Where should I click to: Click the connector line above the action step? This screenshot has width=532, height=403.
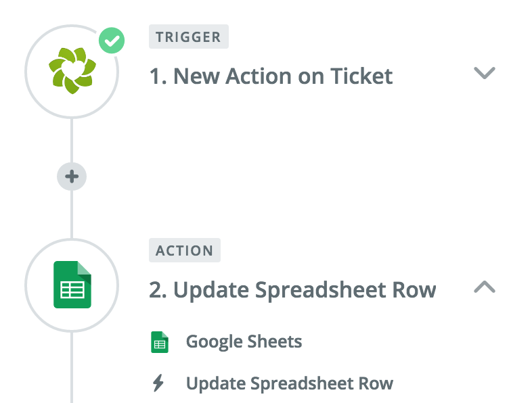(x=72, y=214)
